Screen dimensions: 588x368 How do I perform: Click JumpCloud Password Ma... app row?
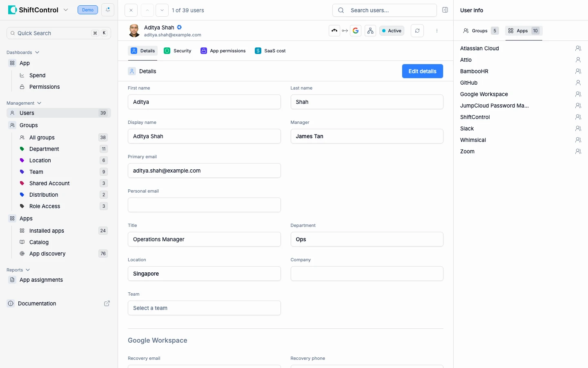click(521, 105)
